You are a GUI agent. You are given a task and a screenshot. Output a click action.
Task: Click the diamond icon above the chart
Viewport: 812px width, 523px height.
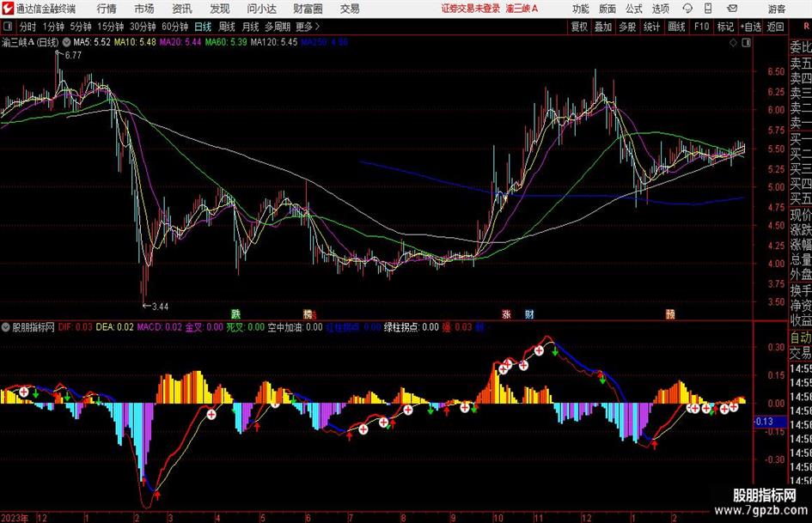pos(733,43)
